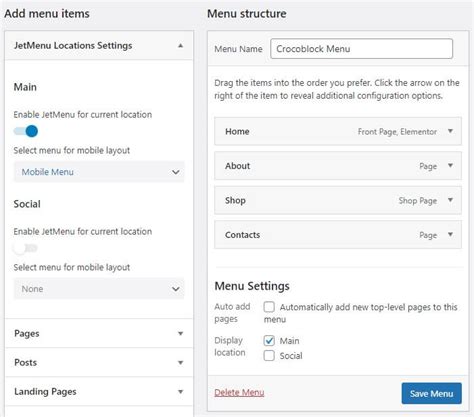Click the 'Menu Settings' heading
The width and height of the screenshot is (474, 417).
[252, 286]
